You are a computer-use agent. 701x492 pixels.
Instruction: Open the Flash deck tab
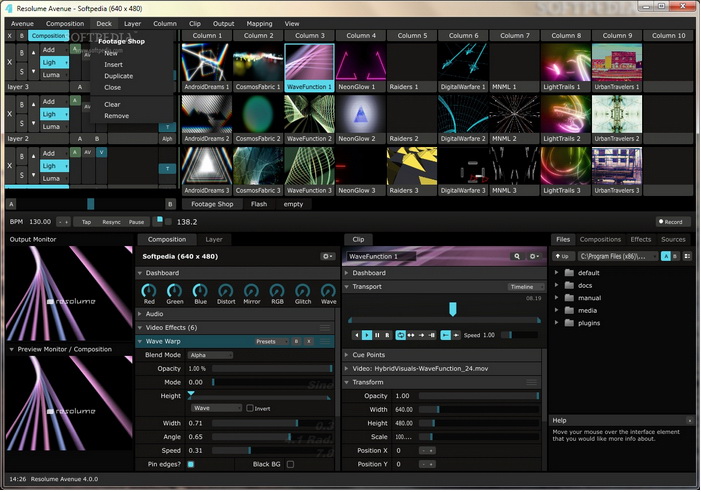tap(259, 204)
